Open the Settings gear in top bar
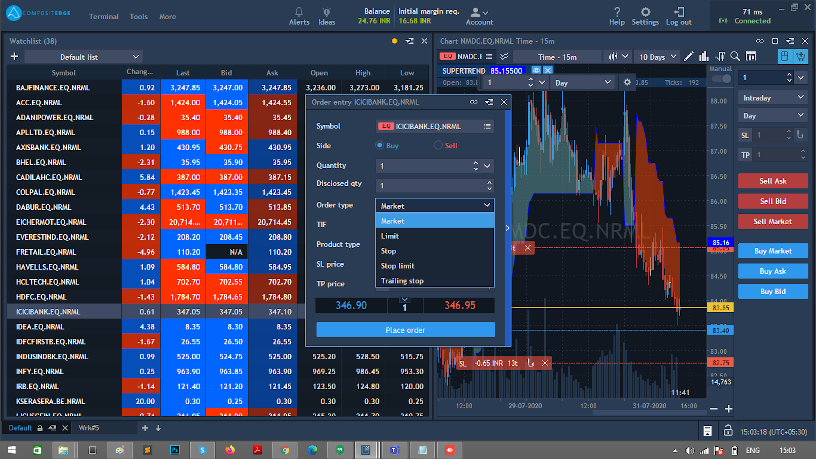This screenshot has height=459, width=816. pyautogui.click(x=645, y=11)
